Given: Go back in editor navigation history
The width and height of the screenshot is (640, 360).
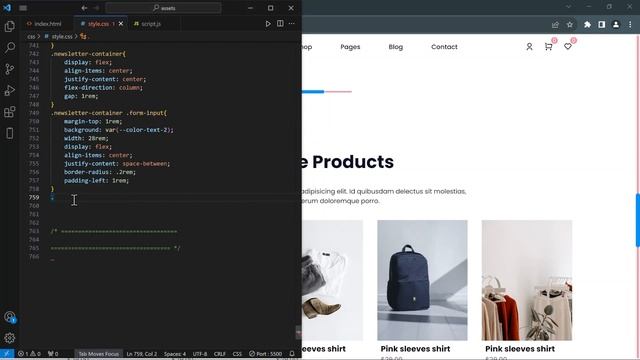Looking at the screenshot, I should (84, 8).
